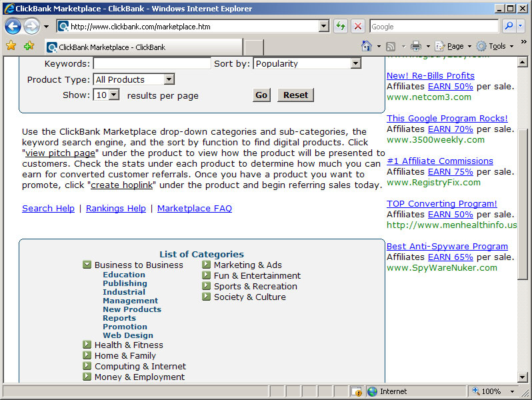The width and height of the screenshot is (532, 400).
Task: Open a new blank tab
Action: pos(254,47)
